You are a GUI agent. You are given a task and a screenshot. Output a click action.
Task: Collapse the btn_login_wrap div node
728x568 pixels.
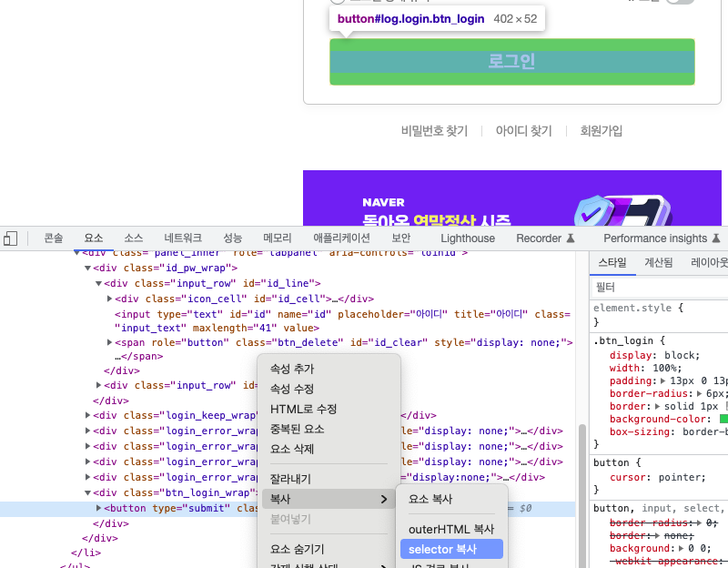tap(87, 492)
